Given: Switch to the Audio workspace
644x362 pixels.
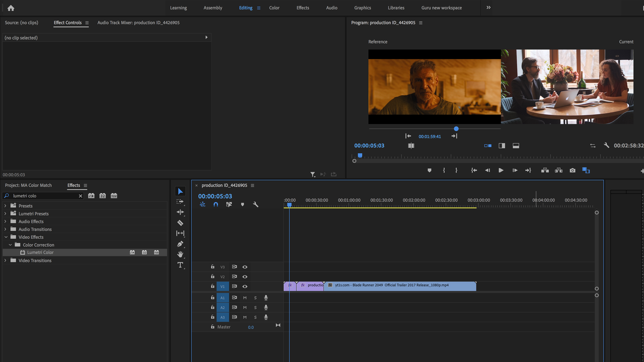Looking at the screenshot, I should point(332,8).
